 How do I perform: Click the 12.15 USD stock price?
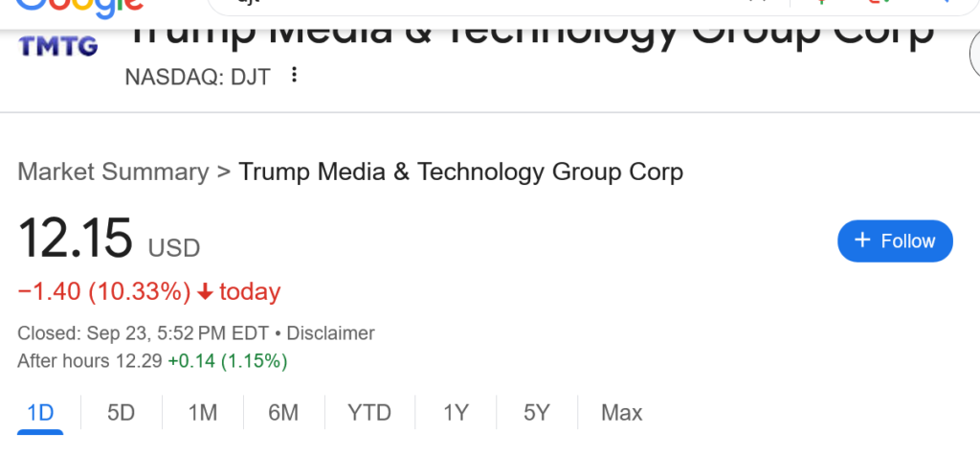tap(76, 239)
